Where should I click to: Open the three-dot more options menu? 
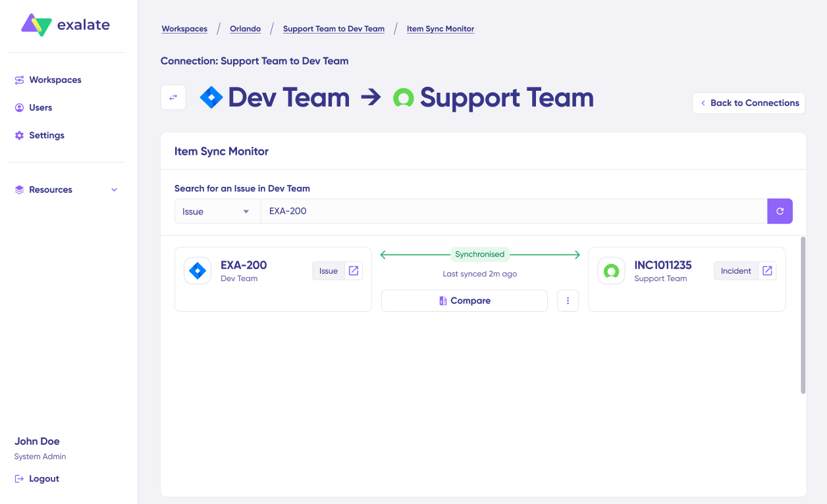(x=568, y=301)
